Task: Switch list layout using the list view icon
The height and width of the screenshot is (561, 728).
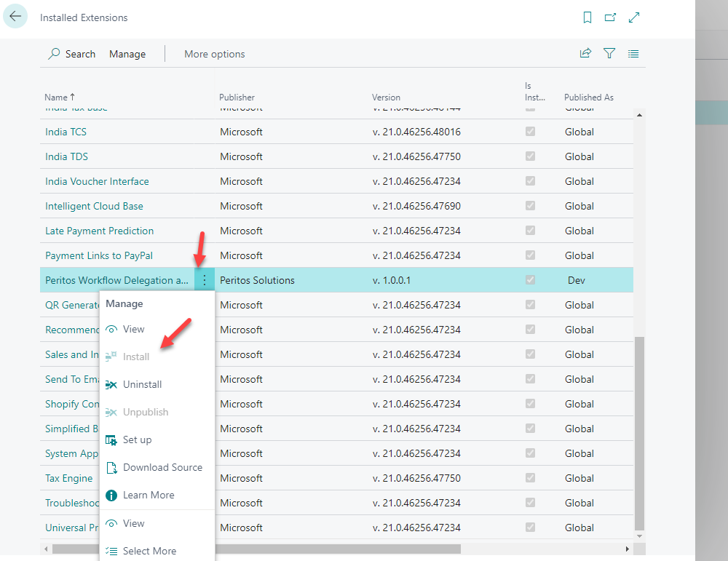Action: pyautogui.click(x=633, y=53)
